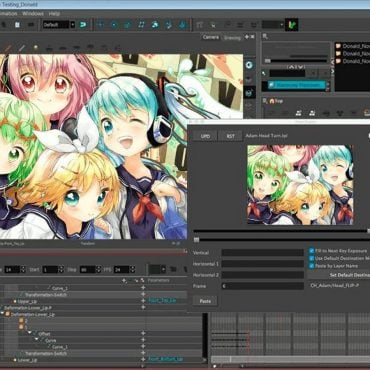Click the Set Default Destination button

[x=339, y=275]
